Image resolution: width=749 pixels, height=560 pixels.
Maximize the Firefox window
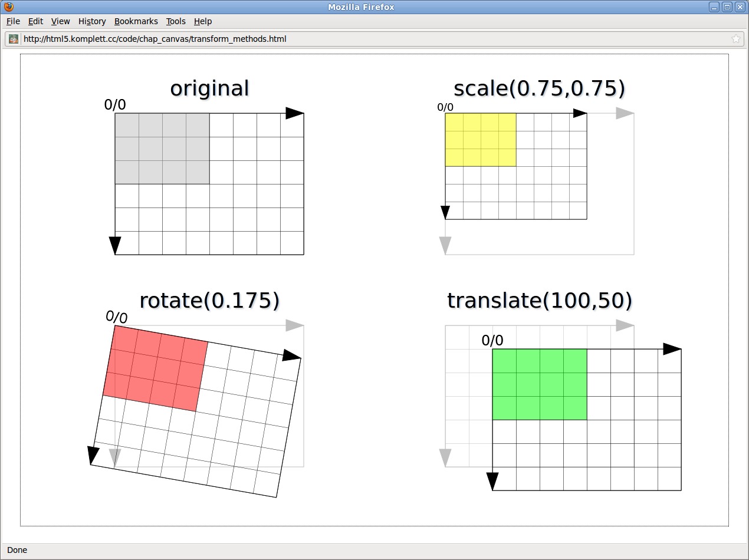(727, 7)
